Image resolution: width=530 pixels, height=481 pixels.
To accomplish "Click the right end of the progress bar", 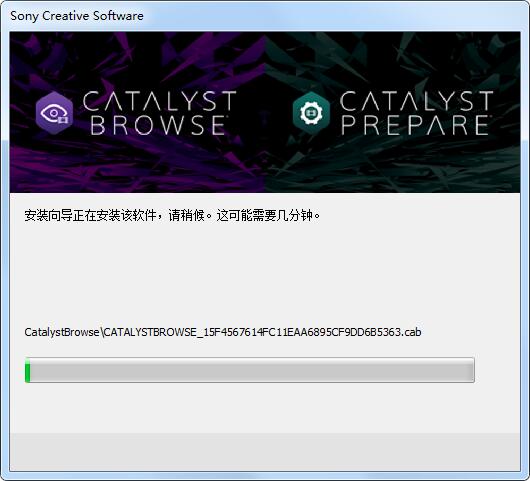I will 472,370.
